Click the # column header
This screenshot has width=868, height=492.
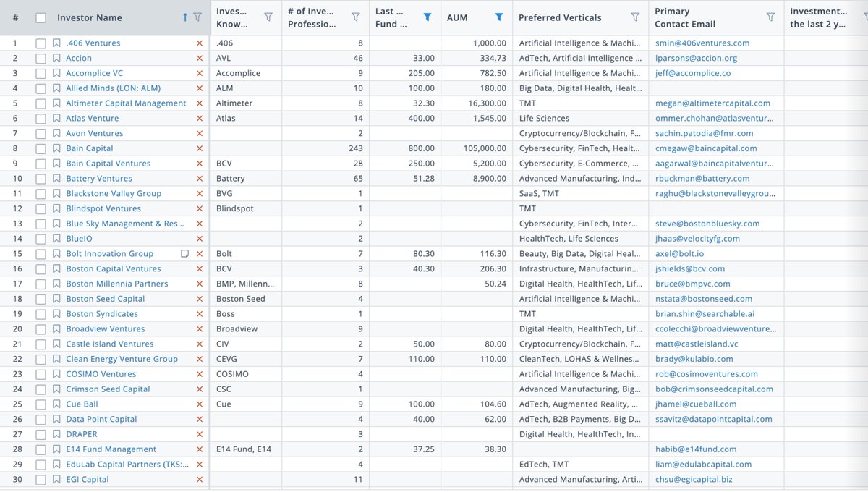(14, 17)
